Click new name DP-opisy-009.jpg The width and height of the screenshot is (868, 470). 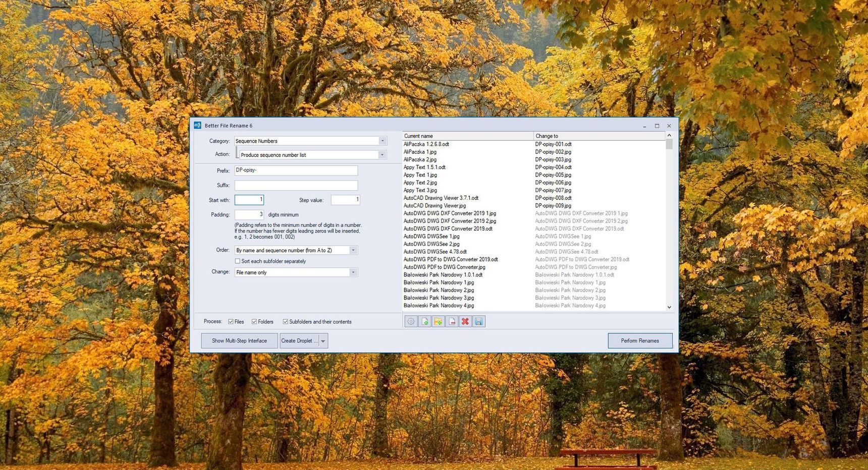tap(553, 206)
